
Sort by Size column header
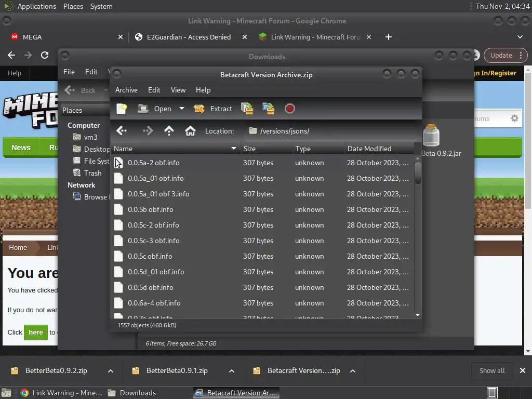click(267, 149)
